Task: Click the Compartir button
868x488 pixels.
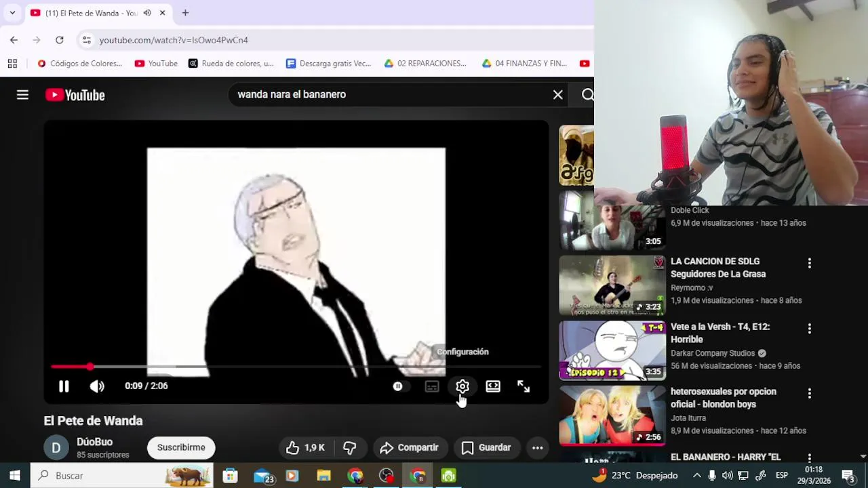Action: click(x=409, y=447)
